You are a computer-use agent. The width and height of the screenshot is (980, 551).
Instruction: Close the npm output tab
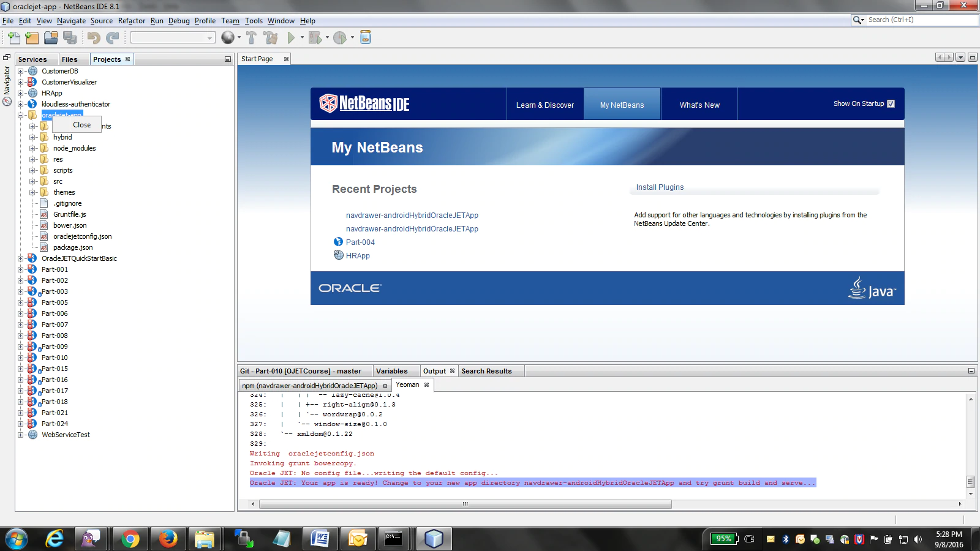[x=385, y=386]
